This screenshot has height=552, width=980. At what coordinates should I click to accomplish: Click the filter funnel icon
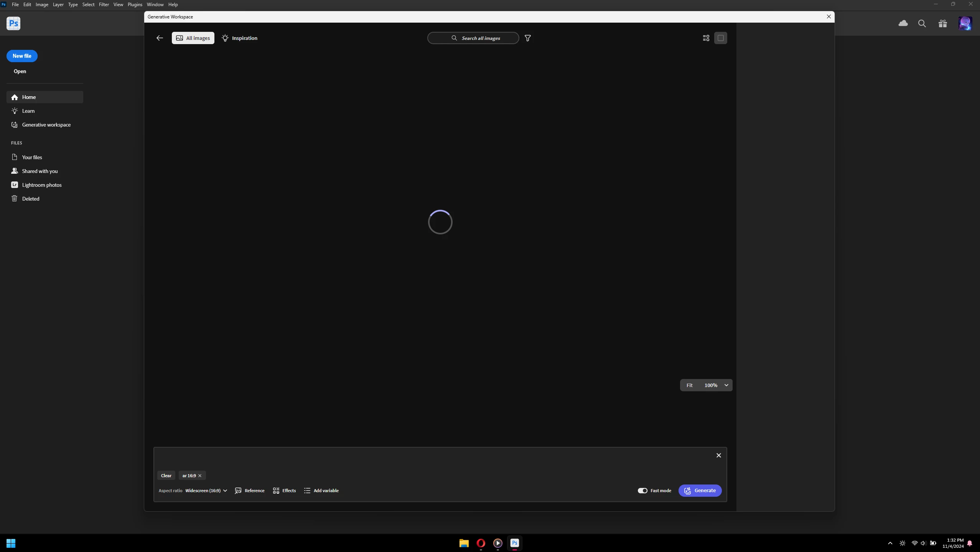[x=528, y=38]
